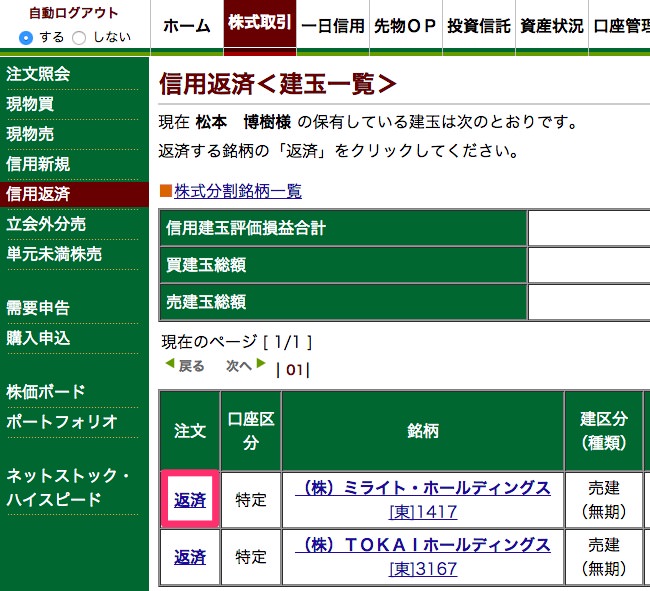The image size is (650, 591).
Task: Select auto-logout "しない" radio button
Action: (x=79, y=38)
